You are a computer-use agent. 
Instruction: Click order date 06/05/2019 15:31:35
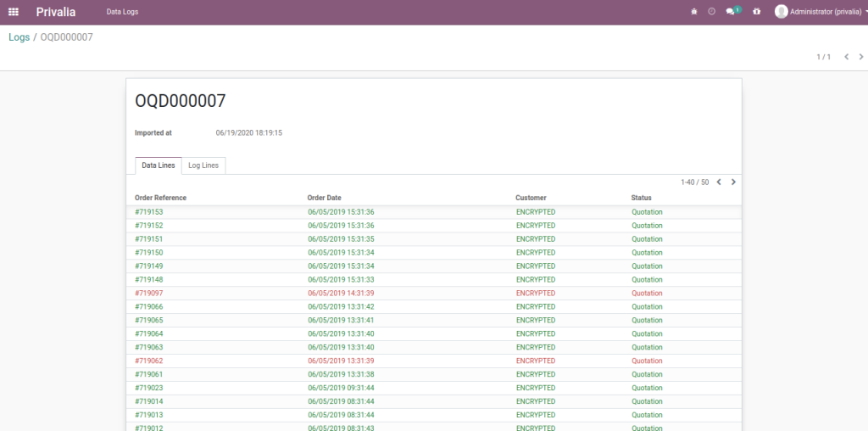341,239
